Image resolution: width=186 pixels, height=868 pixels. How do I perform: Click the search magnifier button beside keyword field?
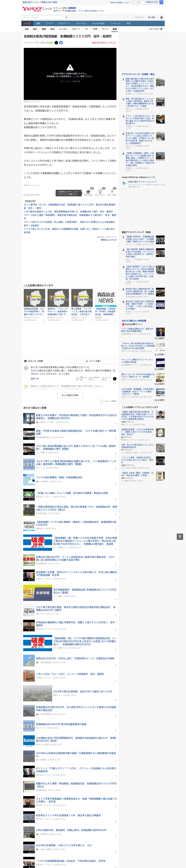pyautogui.click(x=66, y=18)
